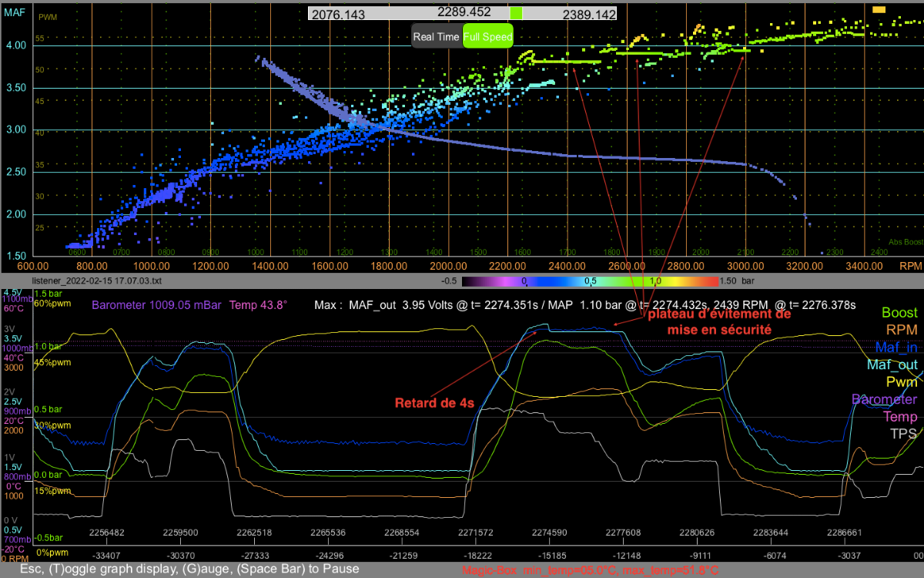Toggle the RPM legend entry
This screenshot has height=578, width=924.
click(x=902, y=330)
